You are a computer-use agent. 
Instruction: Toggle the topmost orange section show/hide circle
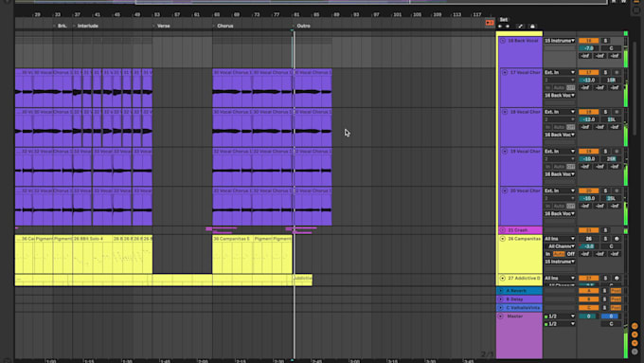coord(635,326)
